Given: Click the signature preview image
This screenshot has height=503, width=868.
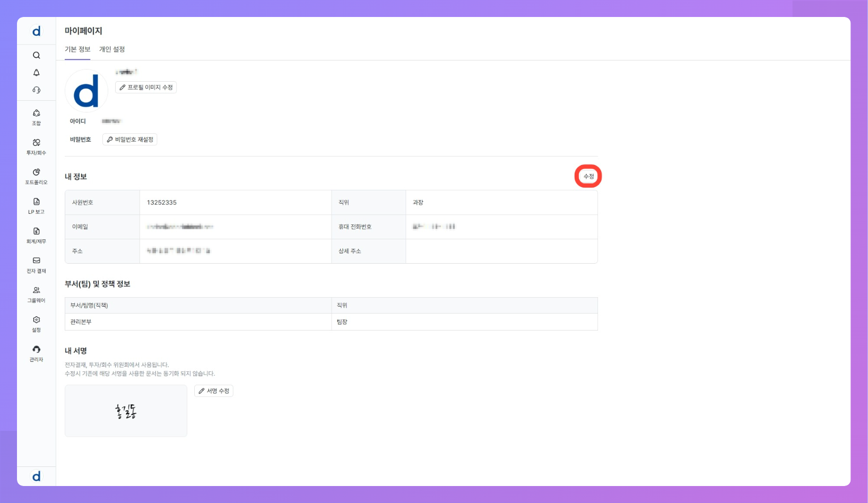Looking at the screenshot, I should click(x=126, y=411).
